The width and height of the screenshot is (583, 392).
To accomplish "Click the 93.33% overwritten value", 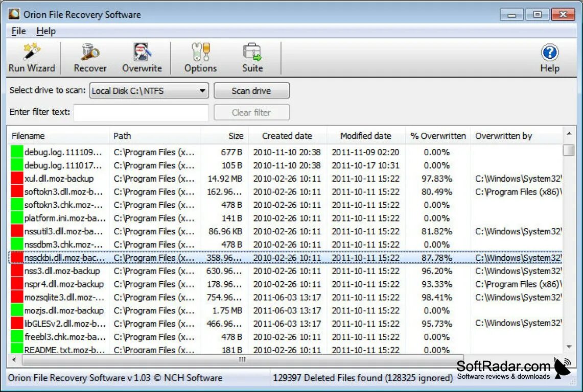I will (436, 284).
